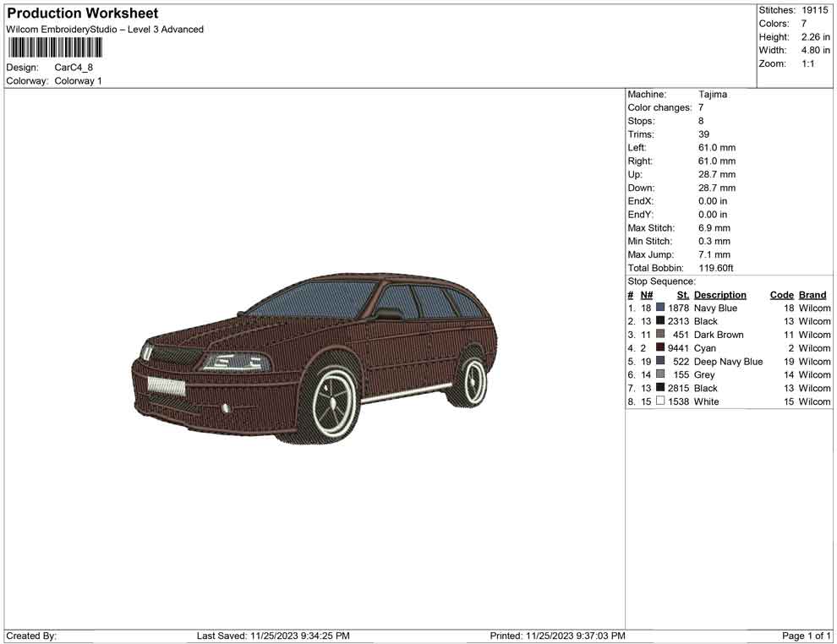Open the Colorway 1 selector
The height and width of the screenshot is (644, 837).
pyautogui.click(x=78, y=80)
